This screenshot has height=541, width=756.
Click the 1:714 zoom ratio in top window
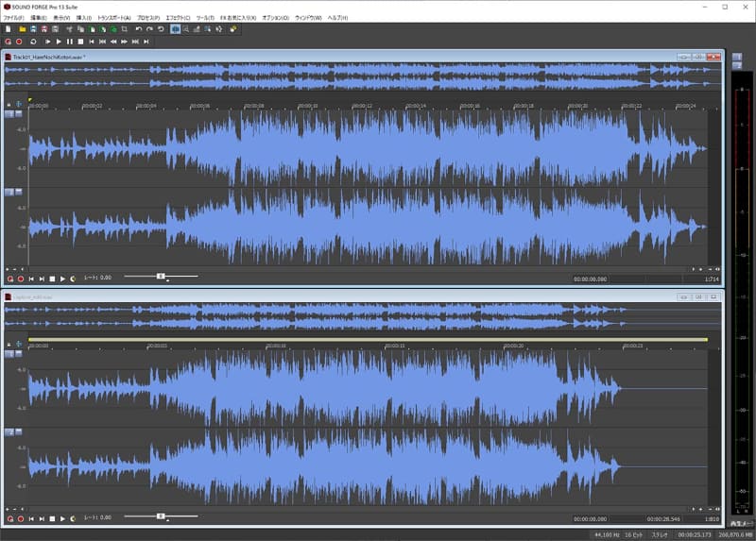coord(712,279)
